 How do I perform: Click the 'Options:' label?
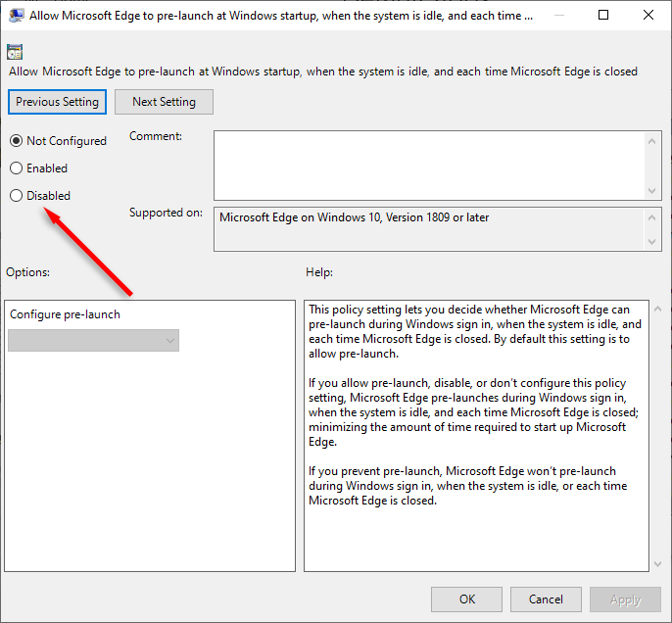[27, 272]
